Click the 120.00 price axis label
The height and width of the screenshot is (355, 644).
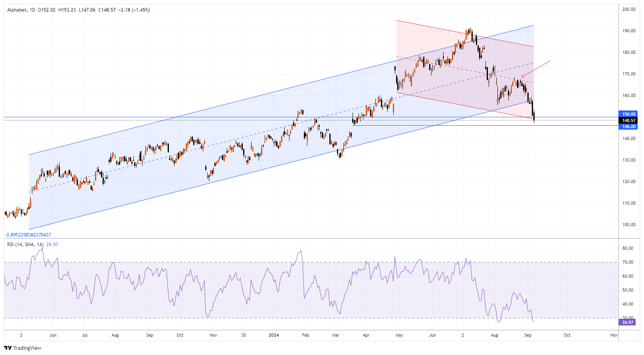click(x=629, y=181)
